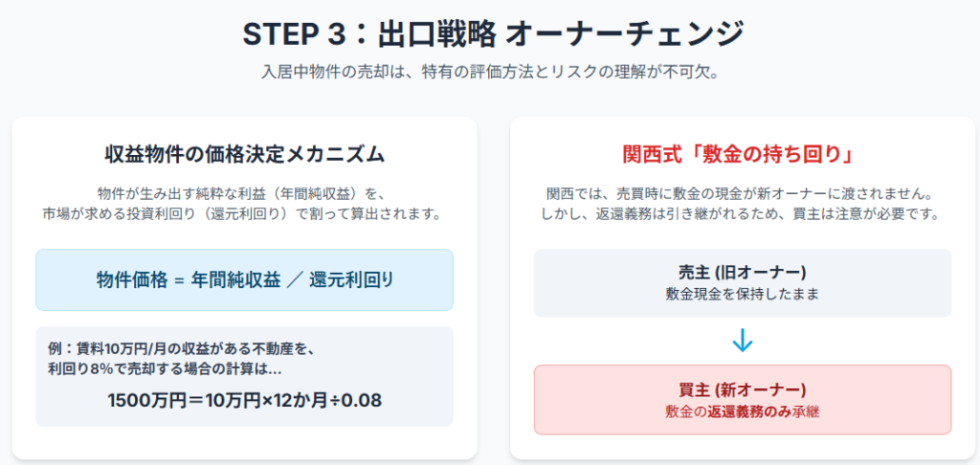Click the 売主 (旧オーナー) box
The width and height of the screenshot is (980, 465).
(742, 282)
